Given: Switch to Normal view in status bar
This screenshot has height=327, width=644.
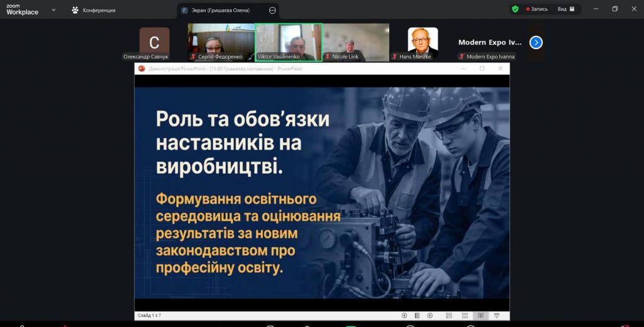Looking at the screenshot, I should 449,315.
